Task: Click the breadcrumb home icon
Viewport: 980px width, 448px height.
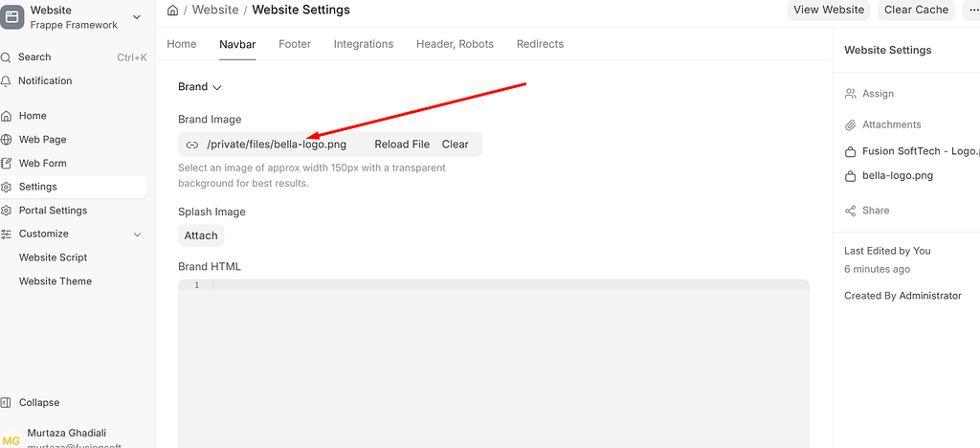Action: pos(172,10)
